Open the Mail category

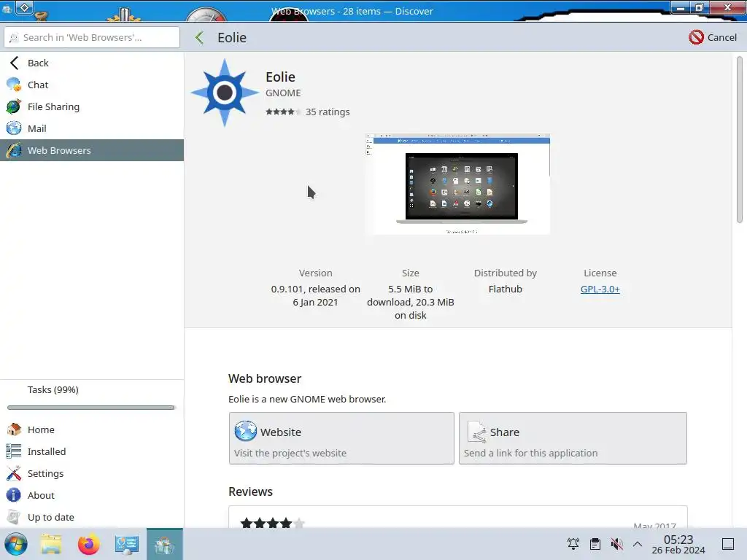tap(92, 128)
